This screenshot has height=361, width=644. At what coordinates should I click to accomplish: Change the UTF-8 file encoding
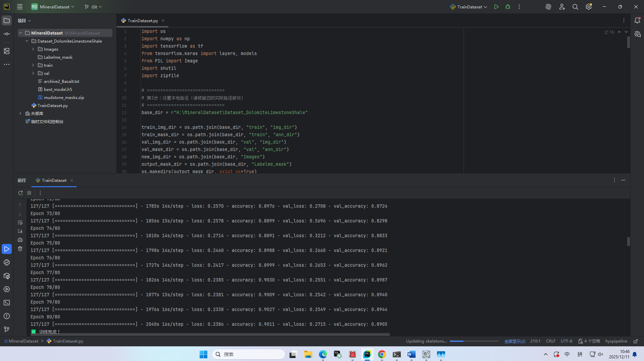(x=567, y=341)
